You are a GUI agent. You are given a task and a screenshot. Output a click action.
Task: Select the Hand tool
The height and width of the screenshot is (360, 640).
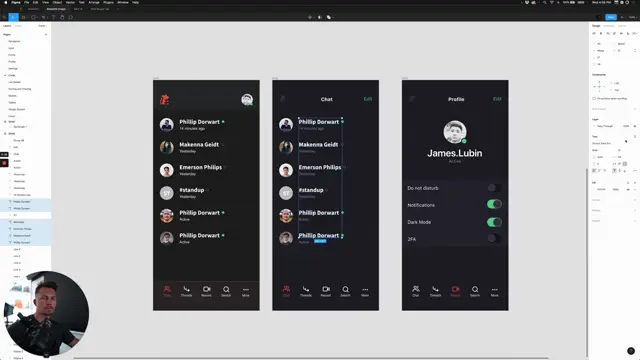tap(62, 17)
